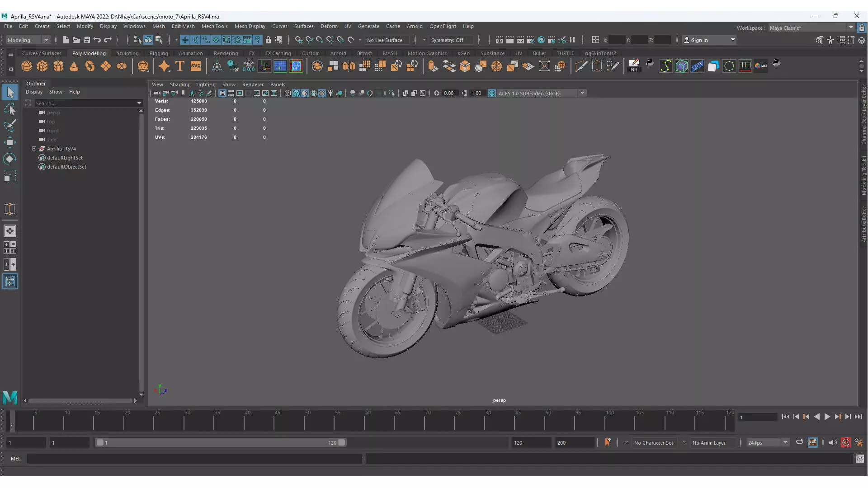Toggle the Outliner layout button in sidebar
Screen dimensions: 868x488
tap(10, 282)
